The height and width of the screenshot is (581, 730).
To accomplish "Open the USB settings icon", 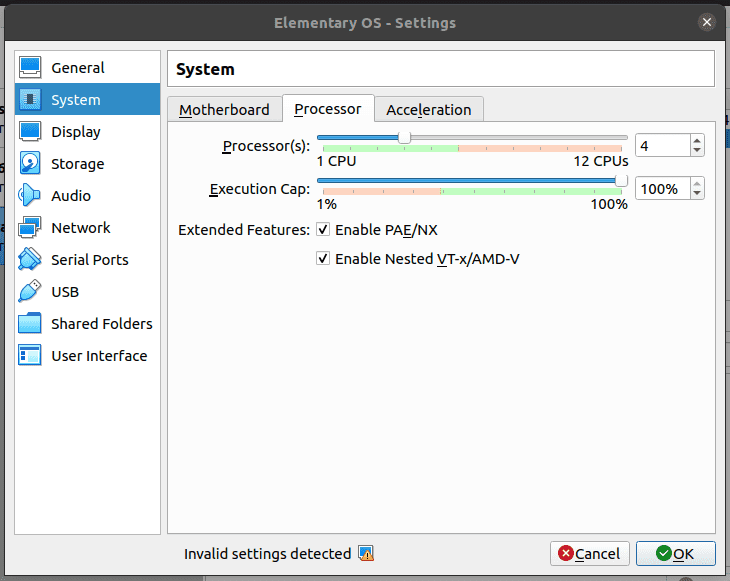I will click(31, 292).
